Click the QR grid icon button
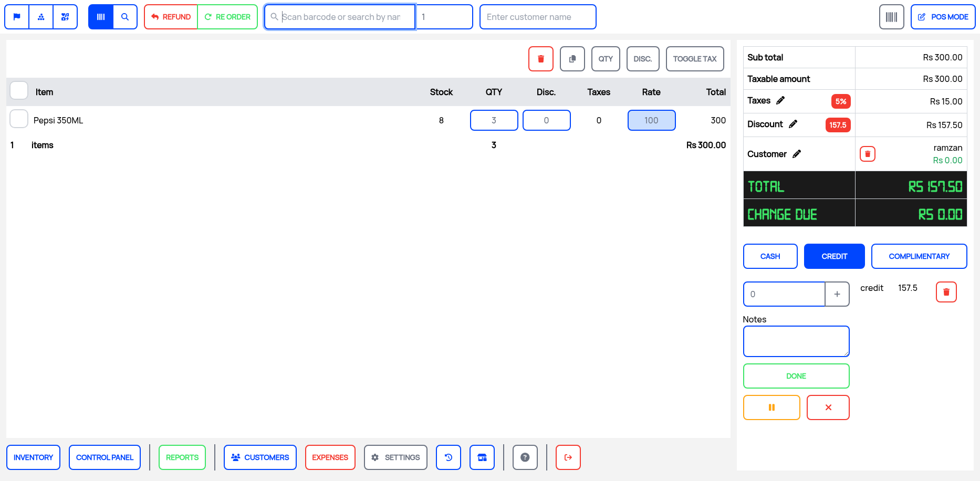 coord(65,17)
